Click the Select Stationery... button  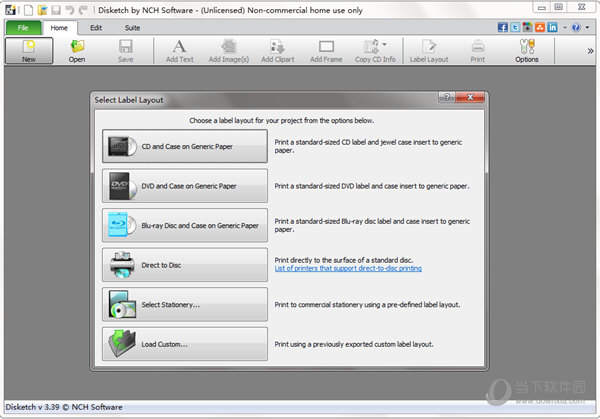[185, 304]
